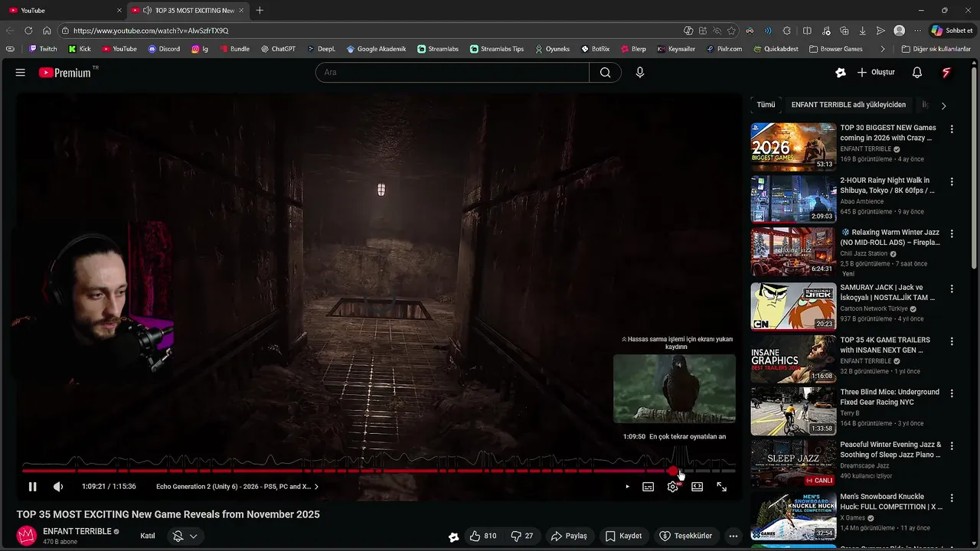Open 'TOP 30 BIGGEST NEW Games' thumbnail
This screenshot has width=980, height=551.
click(x=793, y=146)
